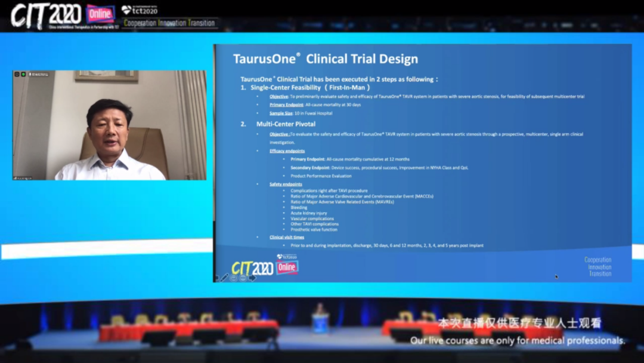
Task: Click the CIT 2020 logo in header
Action: tap(46, 16)
